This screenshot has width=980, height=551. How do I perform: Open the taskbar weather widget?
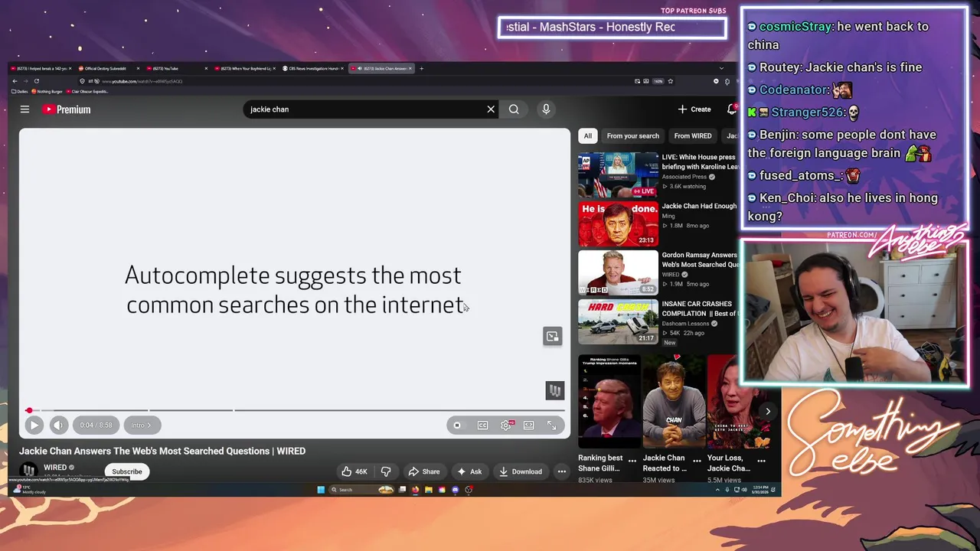tap(29, 490)
